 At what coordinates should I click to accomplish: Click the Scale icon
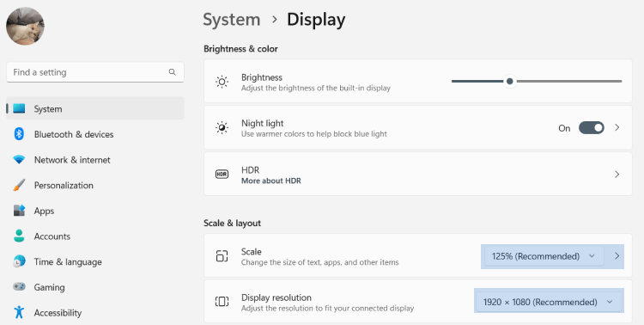tap(222, 256)
